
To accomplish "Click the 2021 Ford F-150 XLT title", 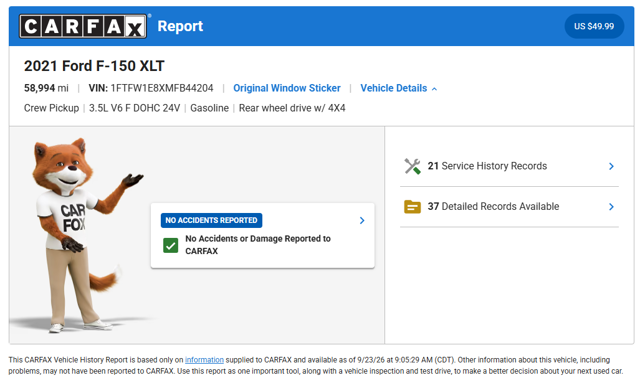I will tap(94, 66).
